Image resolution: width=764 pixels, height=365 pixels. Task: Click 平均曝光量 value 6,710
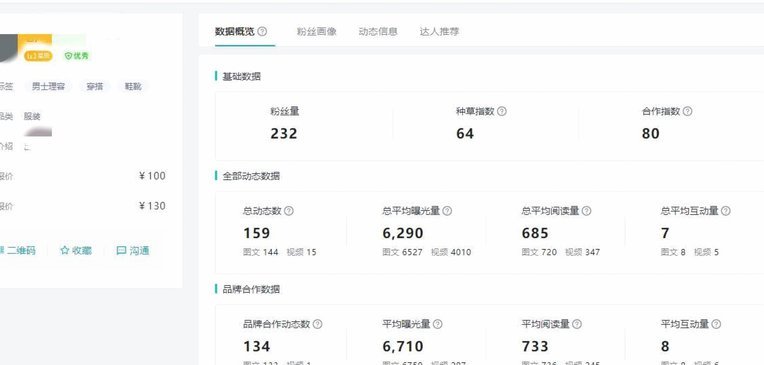coord(403,346)
